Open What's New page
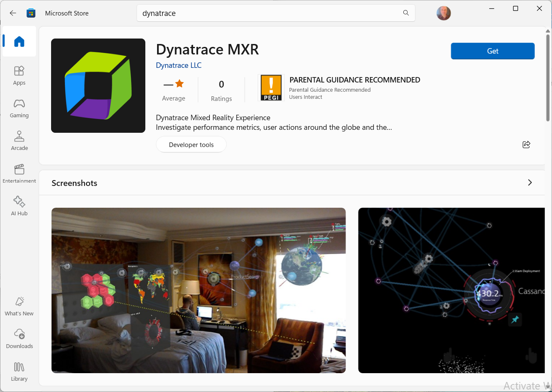 tap(19, 306)
